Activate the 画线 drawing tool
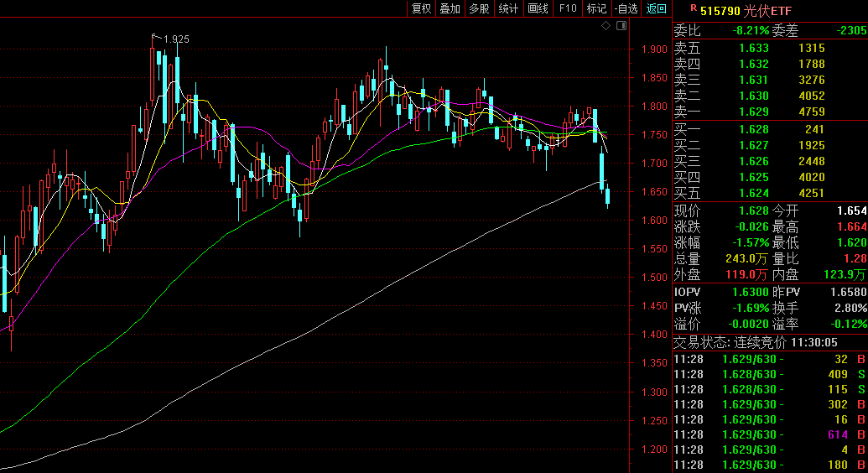This screenshot has width=868, height=473. coord(538,8)
